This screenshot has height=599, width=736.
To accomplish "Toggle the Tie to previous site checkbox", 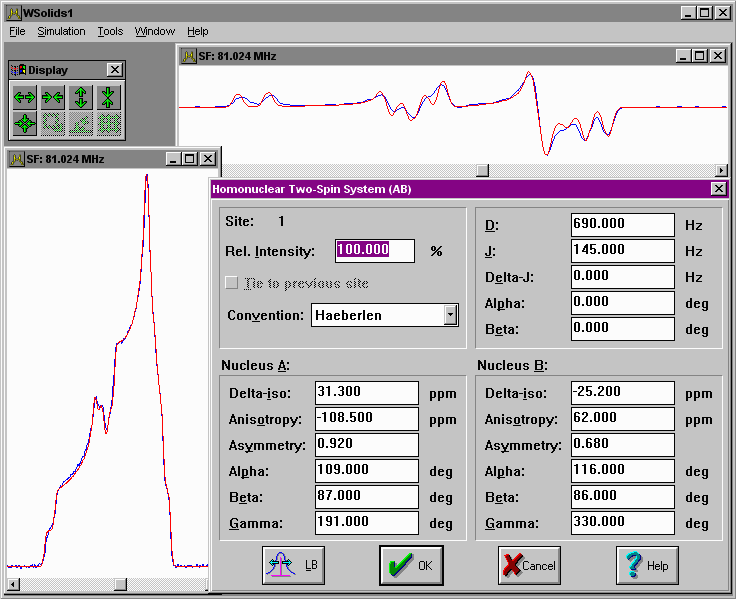I will coord(232,283).
